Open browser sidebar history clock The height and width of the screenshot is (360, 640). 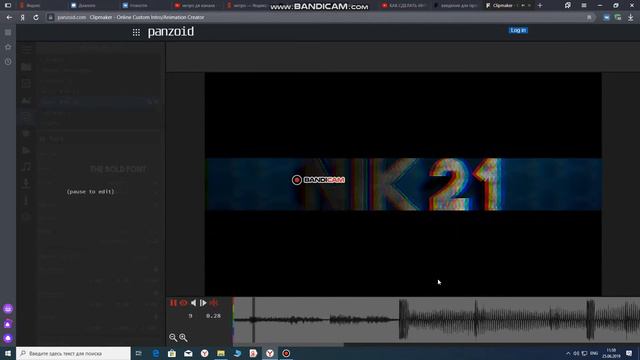coord(8,62)
